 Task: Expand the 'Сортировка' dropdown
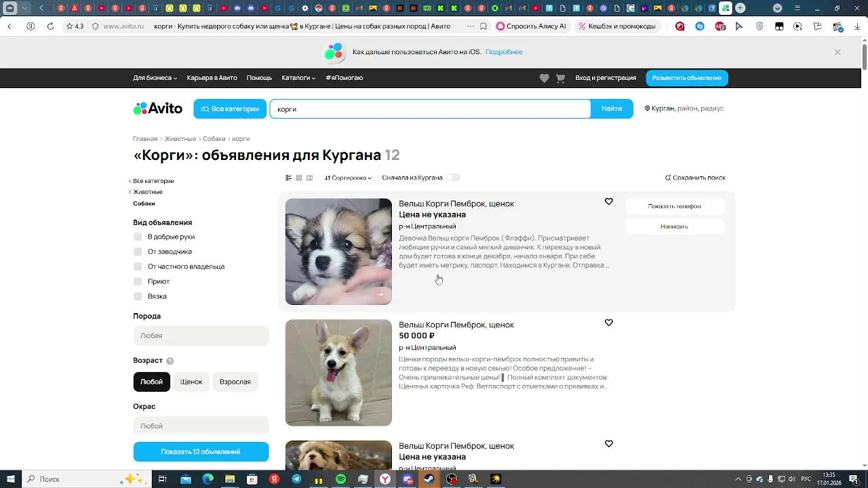[x=348, y=178]
